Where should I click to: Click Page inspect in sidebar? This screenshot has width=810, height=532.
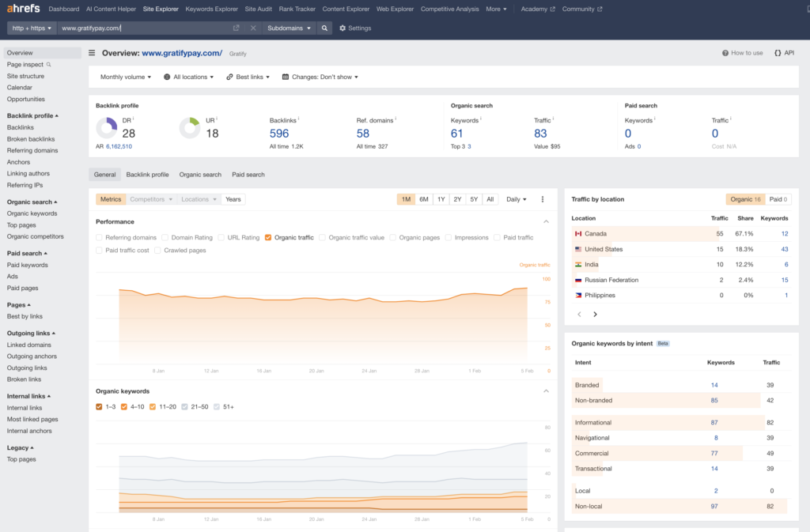click(x=29, y=65)
